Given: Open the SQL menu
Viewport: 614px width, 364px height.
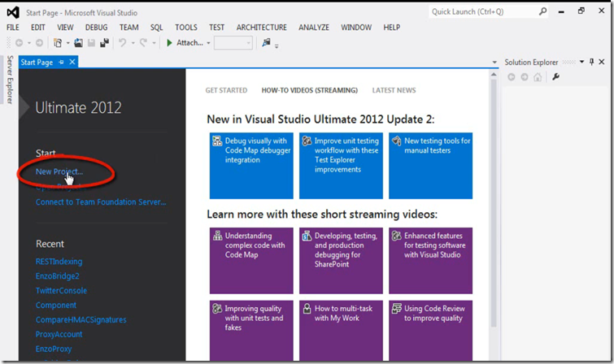Looking at the screenshot, I should point(156,28).
